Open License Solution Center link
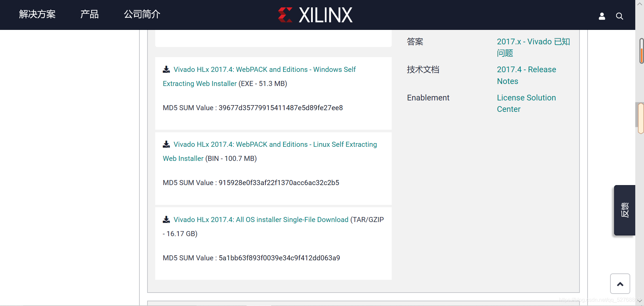Viewport: 644px width, 306px height. point(526,103)
